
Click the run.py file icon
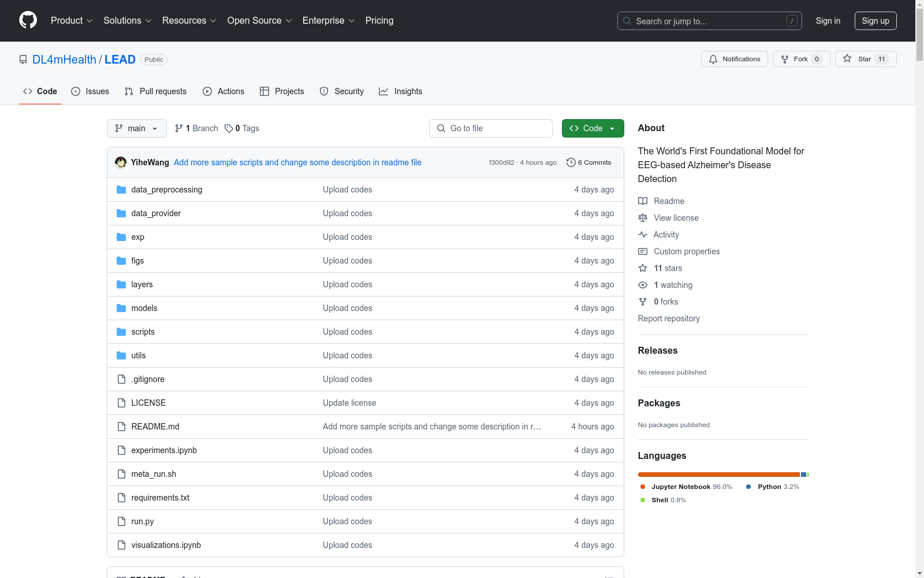pyautogui.click(x=121, y=521)
